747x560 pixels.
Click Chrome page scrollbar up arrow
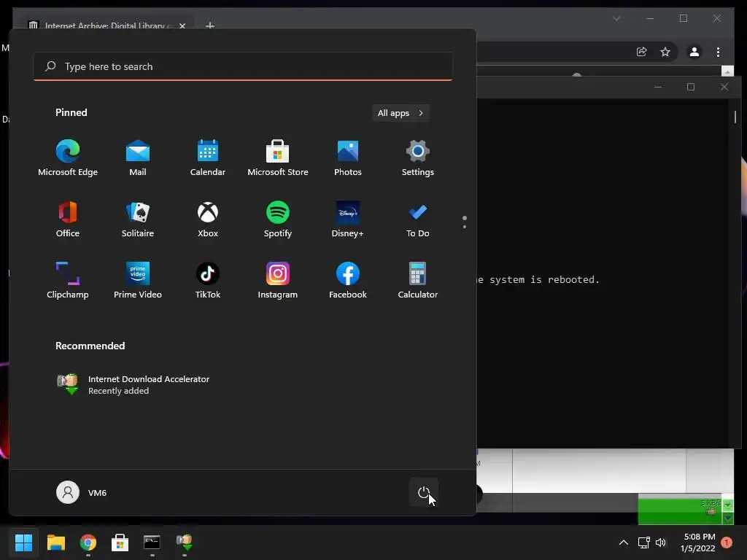(727, 71)
